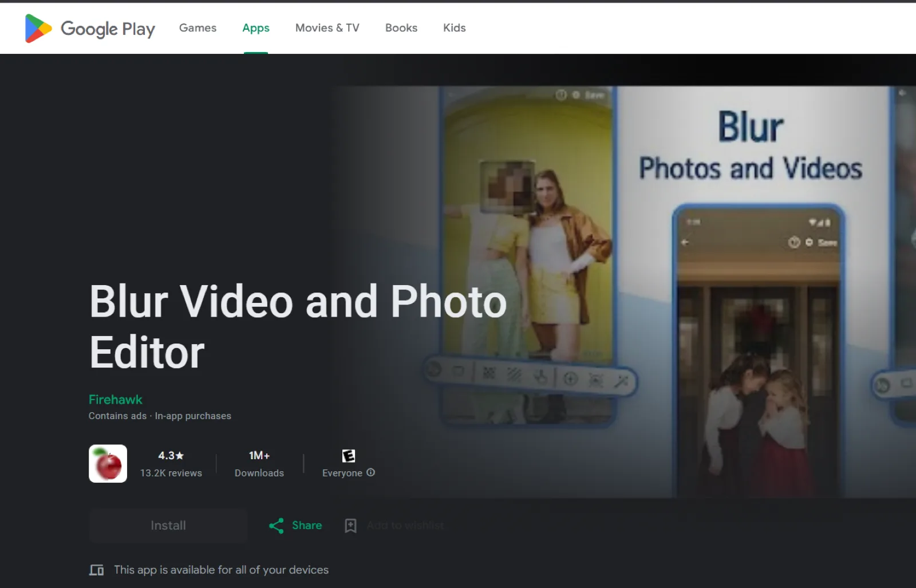Select the Apps tab
The height and width of the screenshot is (588, 916).
tap(255, 27)
